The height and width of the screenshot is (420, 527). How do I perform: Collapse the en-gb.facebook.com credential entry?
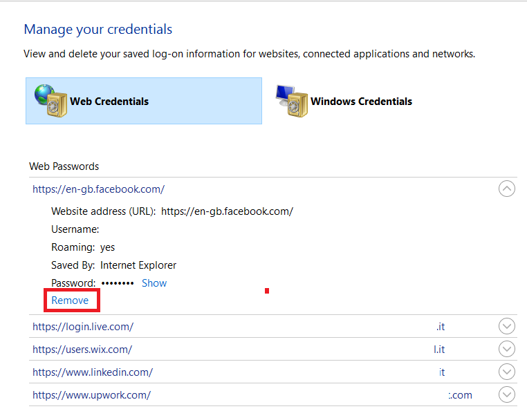507,189
